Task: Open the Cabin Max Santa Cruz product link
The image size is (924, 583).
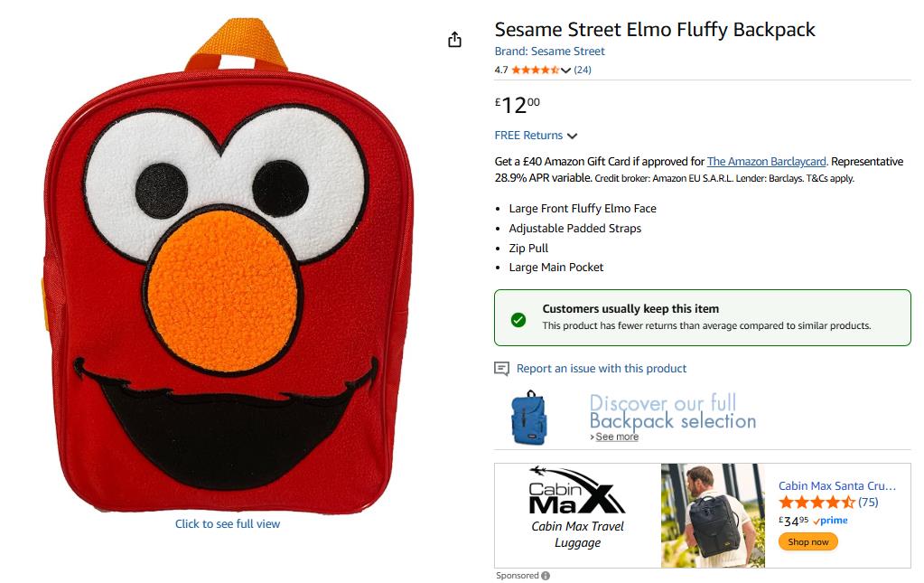Action: 836,486
